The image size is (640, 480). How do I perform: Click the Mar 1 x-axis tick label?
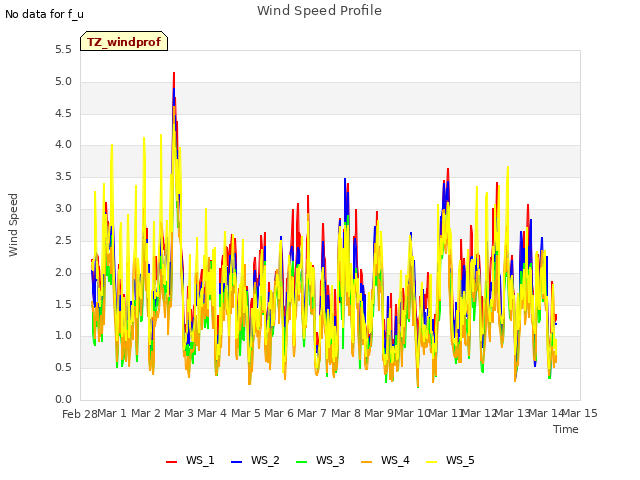click(x=112, y=413)
